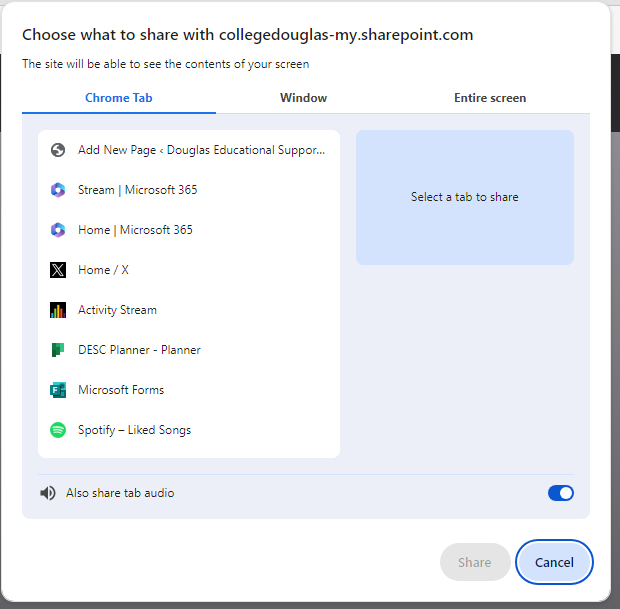Viewport: 620px width, 609px height.
Task: Switch to the Chrome Tab tab
Action: [x=119, y=98]
